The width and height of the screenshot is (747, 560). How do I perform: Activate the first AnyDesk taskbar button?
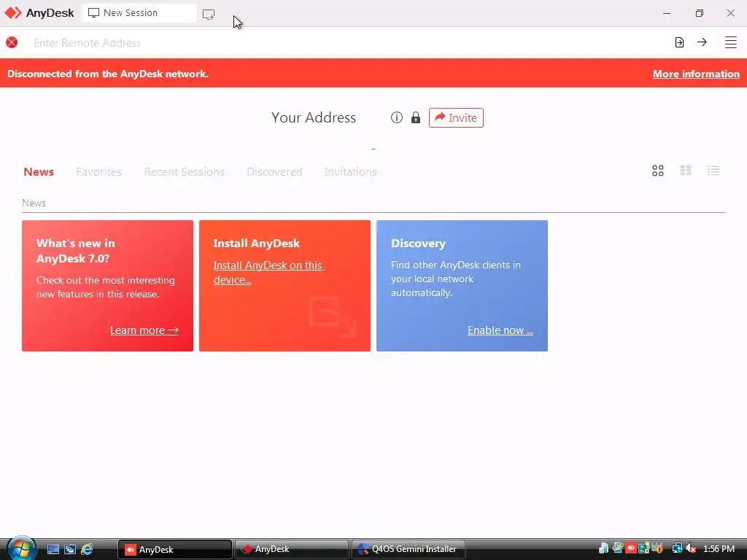click(x=175, y=549)
